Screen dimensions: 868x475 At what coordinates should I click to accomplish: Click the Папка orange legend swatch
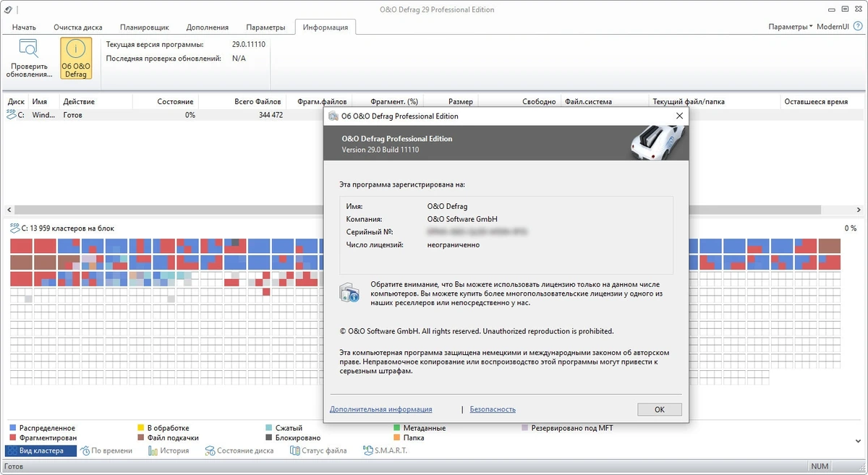point(396,437)
